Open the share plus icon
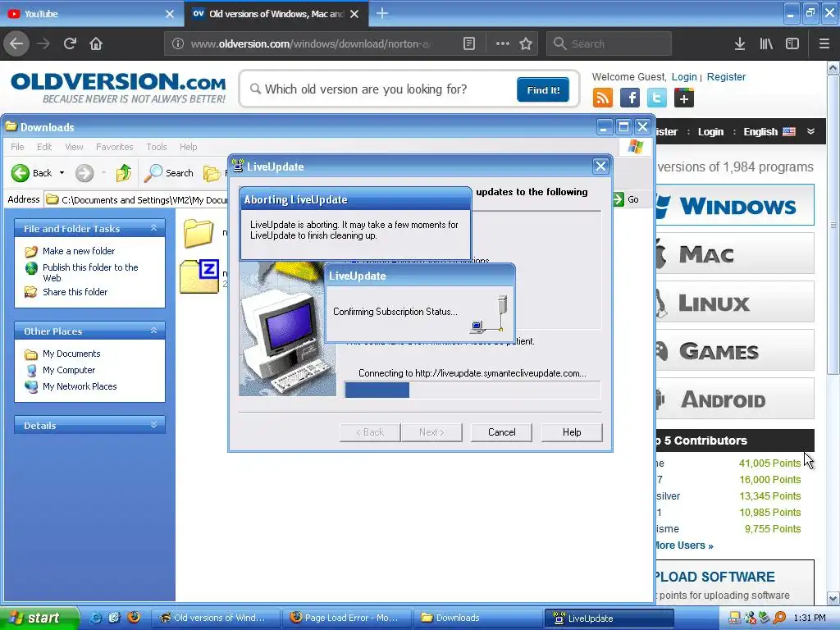The image size is (840, 630). point(684,98)
